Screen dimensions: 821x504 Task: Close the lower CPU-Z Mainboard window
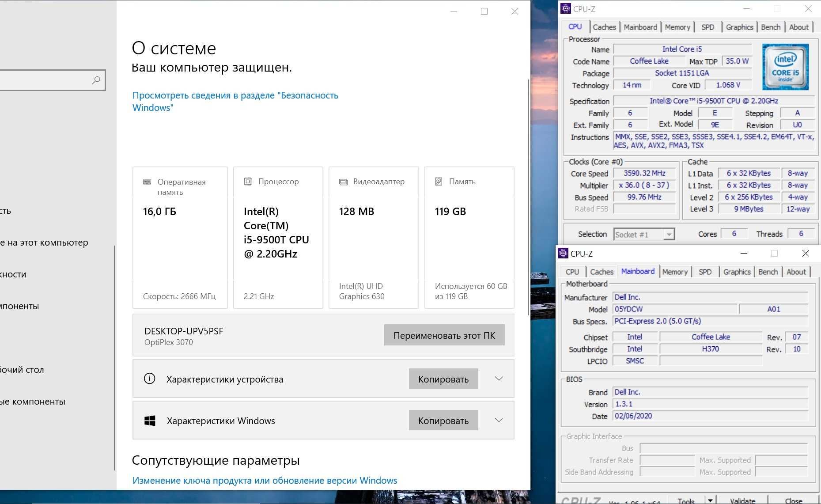pyautogui.click(x=806, y=253)
